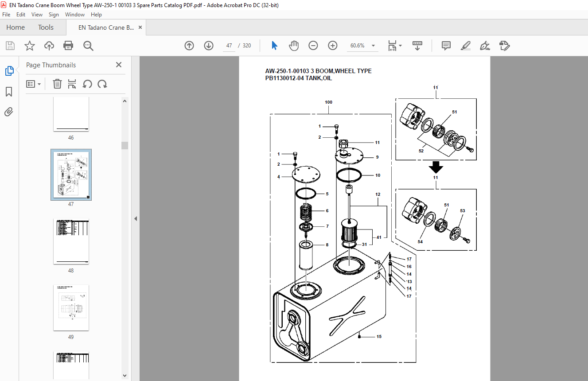The height and width of the screenshot is (381, 588).
Task: Click the 'AW-250-1-00103 3 BOOM,WHEEL TYPE' title
Action: (x=318, y=71)
